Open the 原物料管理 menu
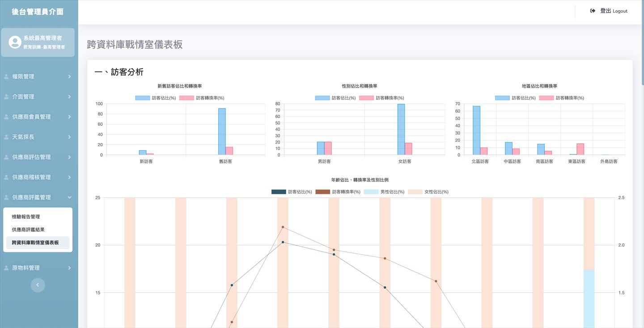 coord(38,268)
